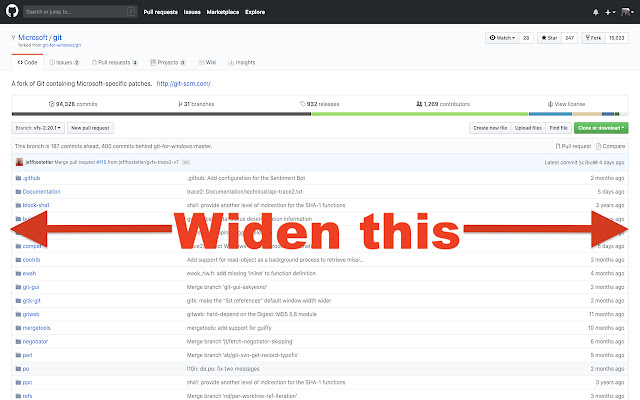Expand the plus create-new dropdown
640x400 pixels.
click(610, 12)
